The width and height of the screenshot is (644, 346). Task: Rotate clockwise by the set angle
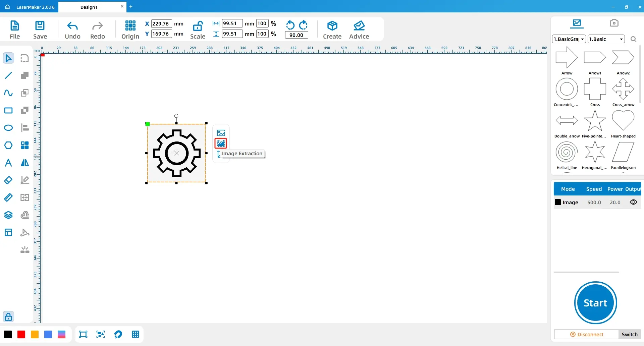pyautogui.click(x=303, y=25)
